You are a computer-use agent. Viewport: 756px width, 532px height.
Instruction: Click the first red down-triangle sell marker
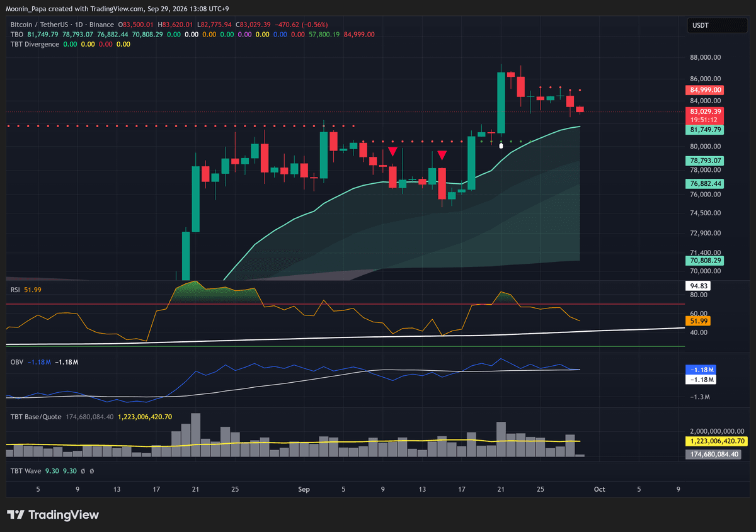(x=392, y=152)
